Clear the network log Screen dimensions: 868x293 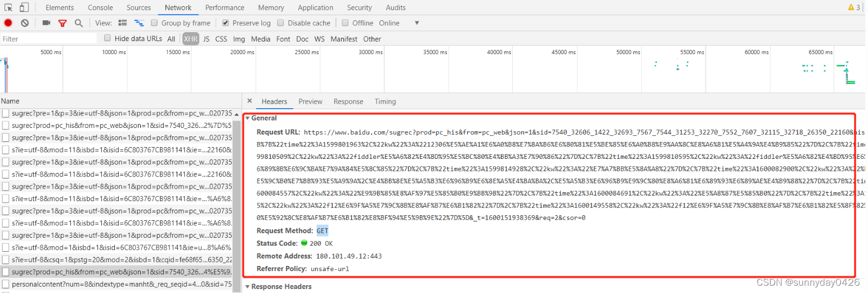coord(25,23)
